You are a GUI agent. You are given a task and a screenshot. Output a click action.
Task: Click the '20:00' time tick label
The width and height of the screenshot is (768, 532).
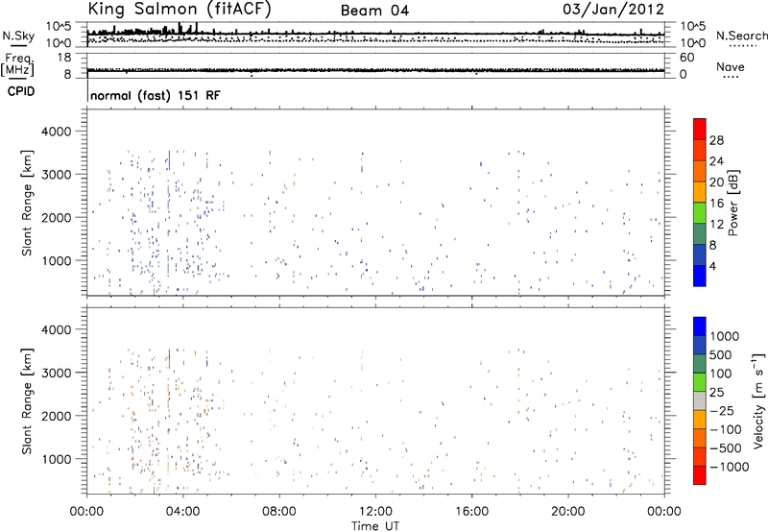coord(568,512)
